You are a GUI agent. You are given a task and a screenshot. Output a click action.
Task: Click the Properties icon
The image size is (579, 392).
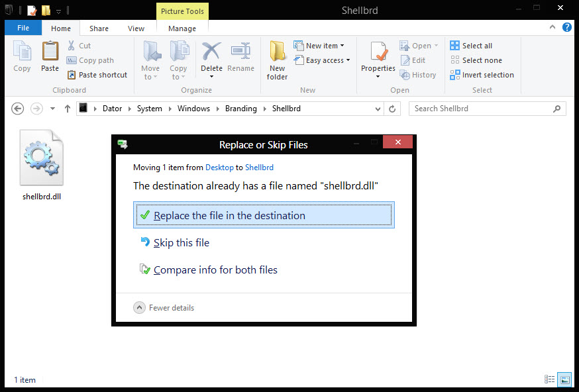378,51
